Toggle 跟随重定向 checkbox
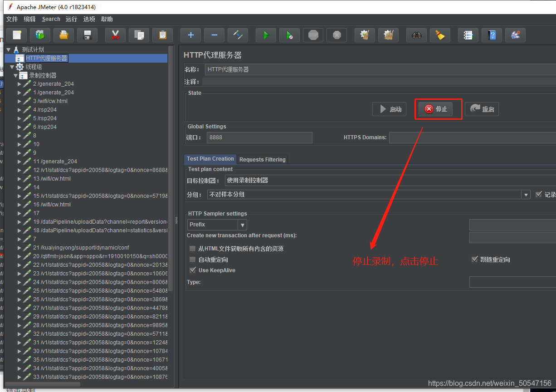 475,260
